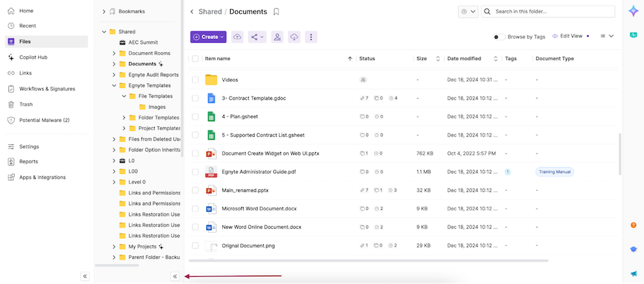This screenshot has width=644, height=284.
Task: Click the sheet icon for 4 - Plan.gsheet
Action: point(211,117)
